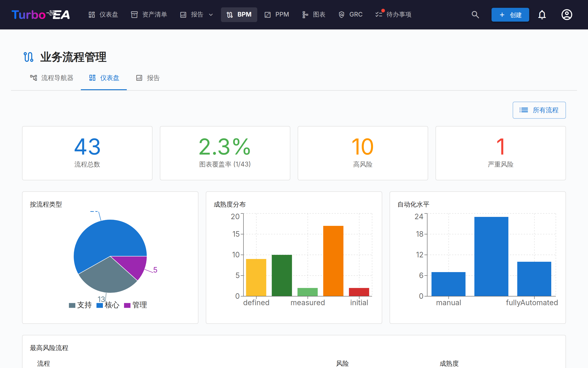Screen dimensions: 588x368
Task: Click the 待办事项 checklist icon
Action: coord(379,14)
